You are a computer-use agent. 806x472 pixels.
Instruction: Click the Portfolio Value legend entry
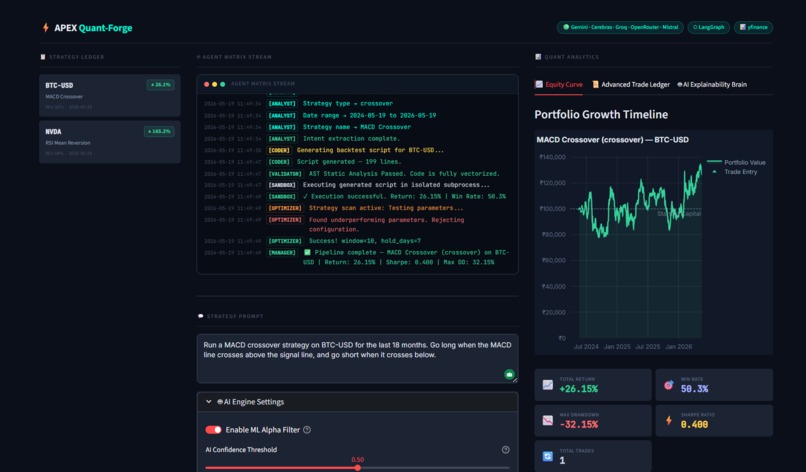coord(736,162)
